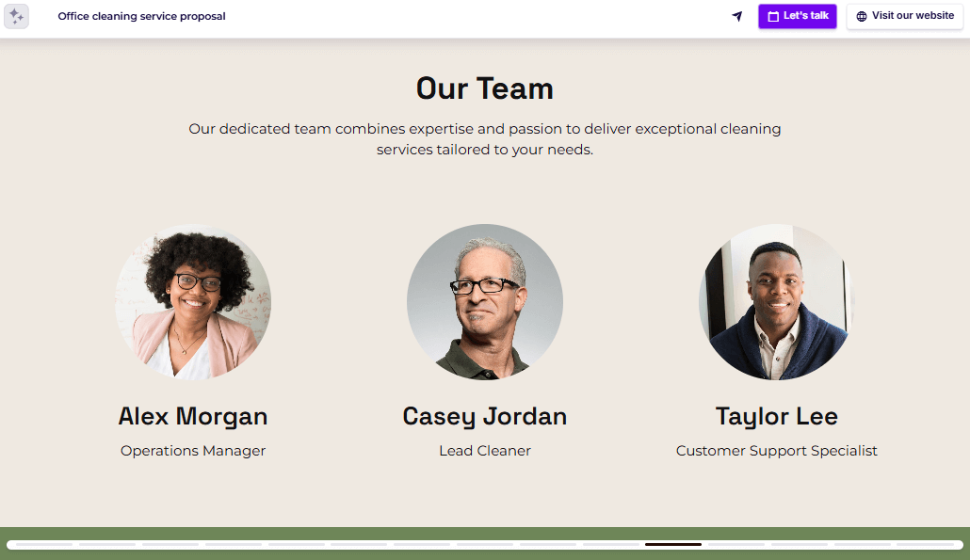This screenshot has height=560, width=970.
Task: Open the Let's talk button
Action: click(x=797, y=16)
